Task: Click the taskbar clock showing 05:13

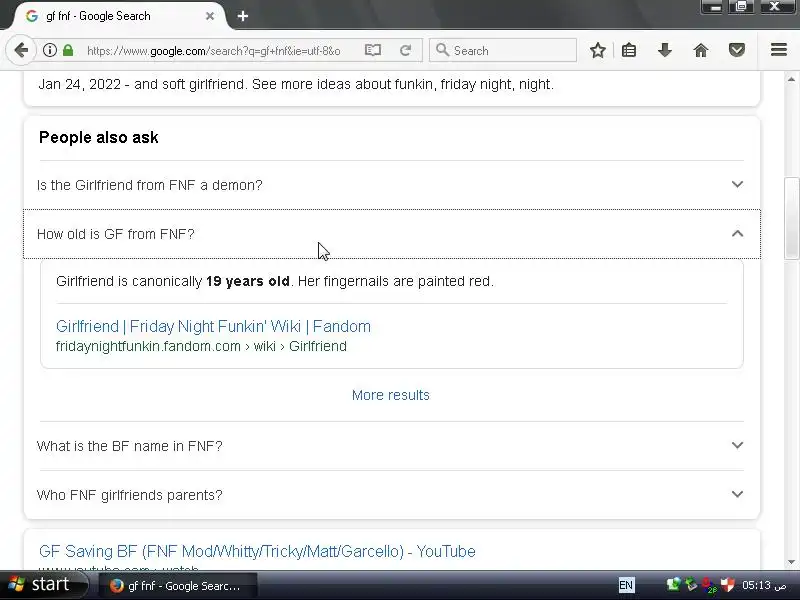Action: click(x=764, y=585)
